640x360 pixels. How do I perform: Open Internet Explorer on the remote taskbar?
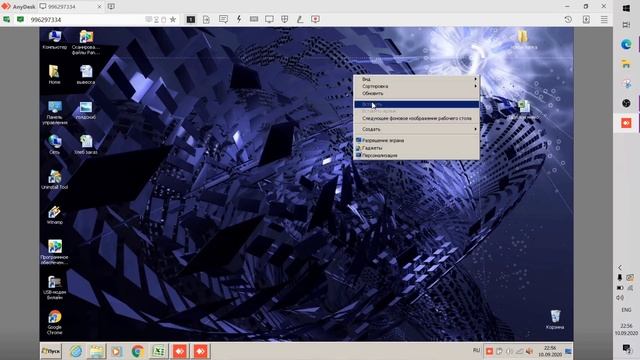[76, 351]
